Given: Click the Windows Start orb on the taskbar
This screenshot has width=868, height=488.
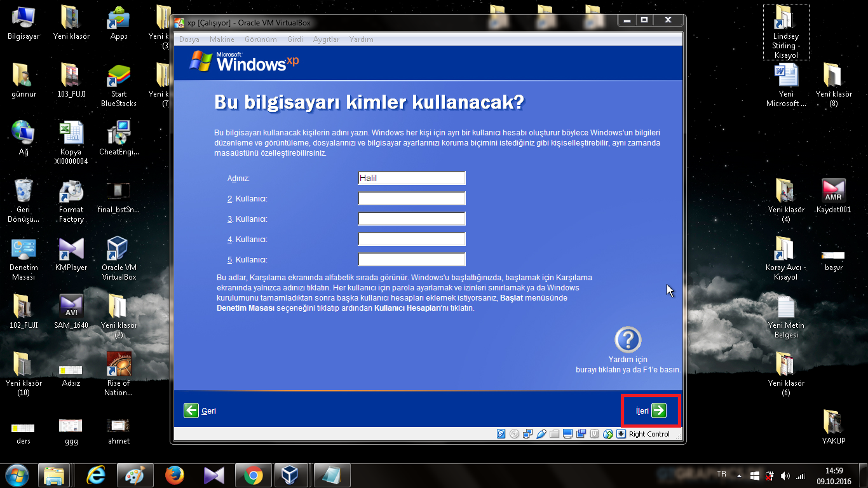Looking at the screenshot, I should tap(17, 475).
